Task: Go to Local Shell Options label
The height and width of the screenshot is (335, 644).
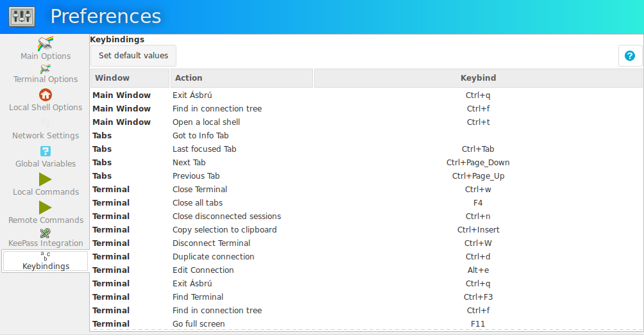Action: tap(46, 108)
